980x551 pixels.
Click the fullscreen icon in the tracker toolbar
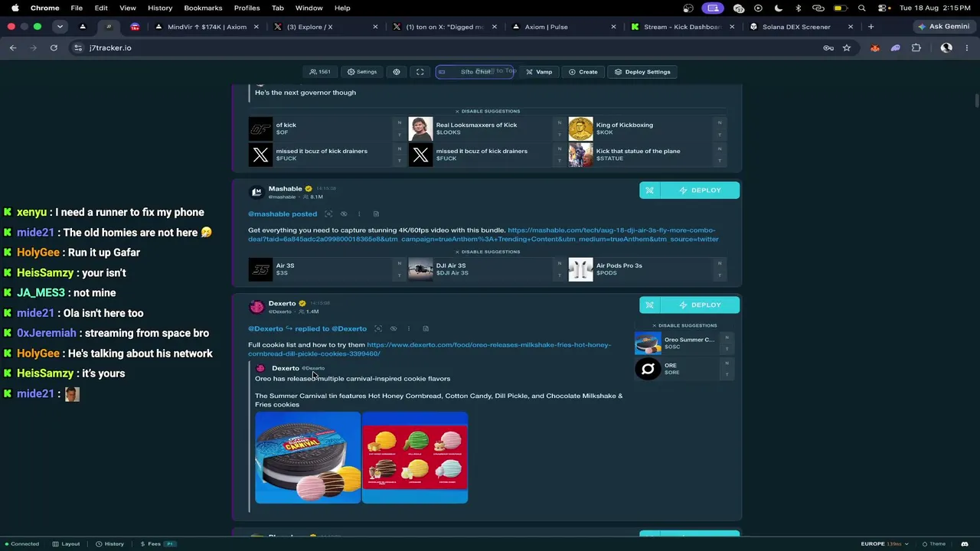[420, 72]
